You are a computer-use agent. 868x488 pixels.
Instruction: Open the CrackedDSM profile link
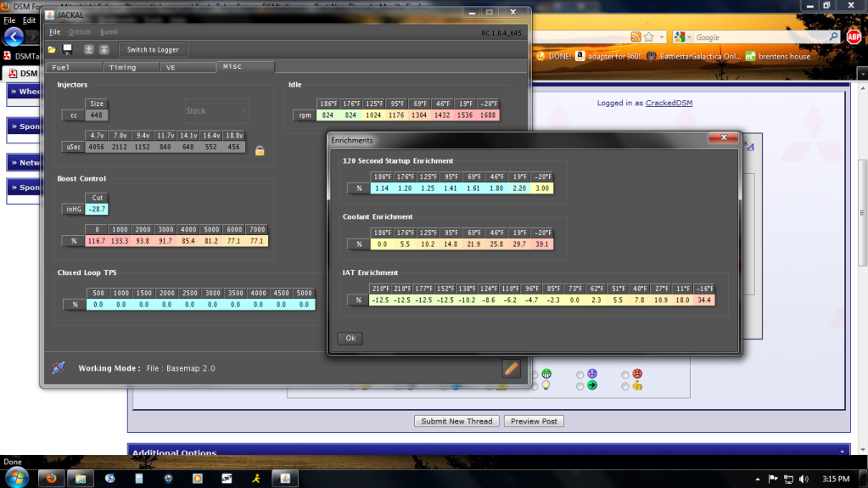pyautogui.click(x=669, y=103)
